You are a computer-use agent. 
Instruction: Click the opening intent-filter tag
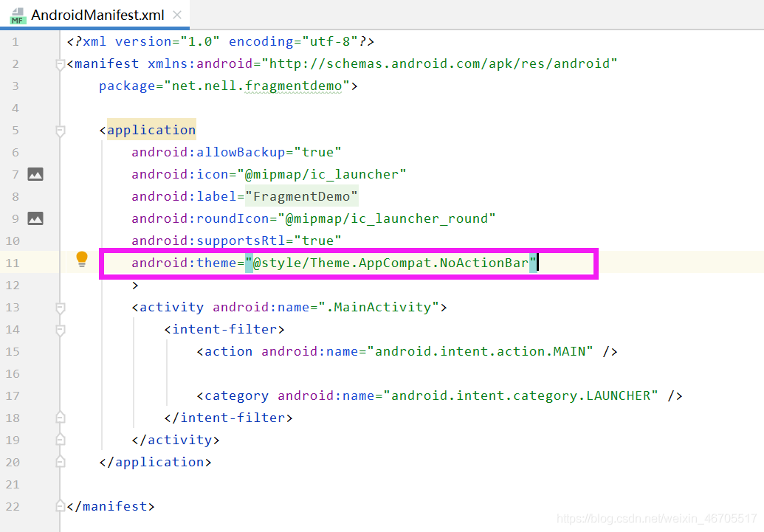point(224,329)
